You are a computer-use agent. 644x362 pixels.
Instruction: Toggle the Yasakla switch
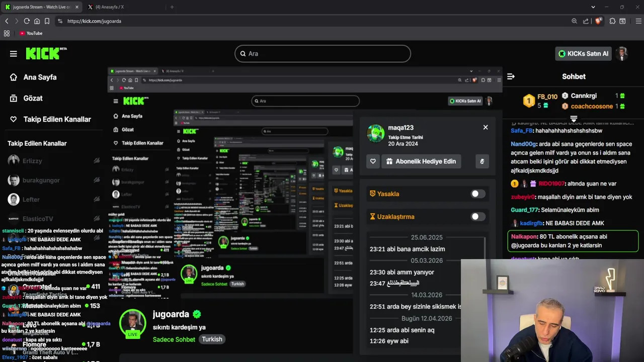pos(478,194)
